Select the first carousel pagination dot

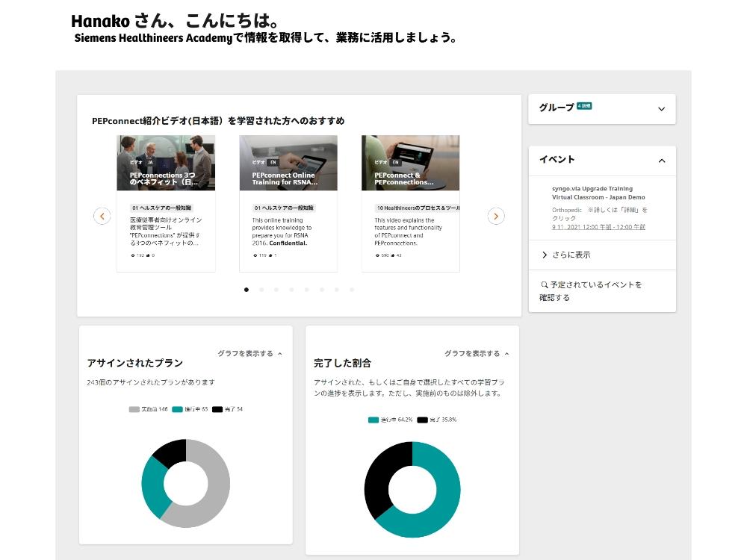(247, 290)
